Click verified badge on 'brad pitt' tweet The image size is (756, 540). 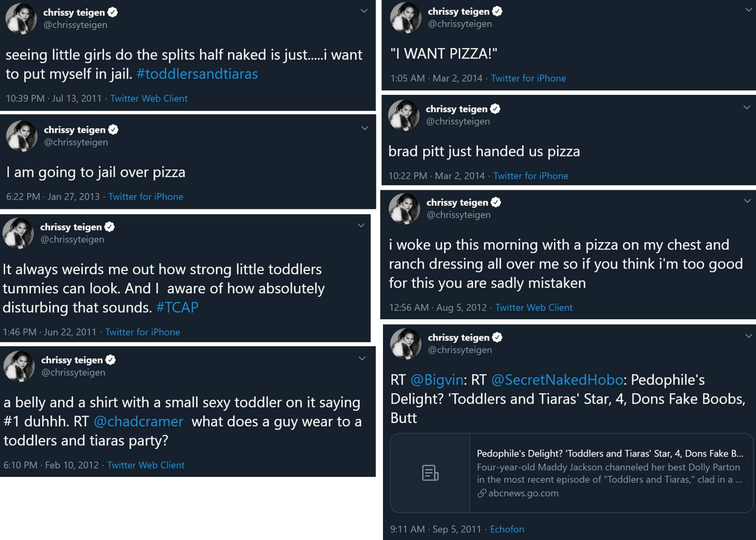click(x=495, y=109)
